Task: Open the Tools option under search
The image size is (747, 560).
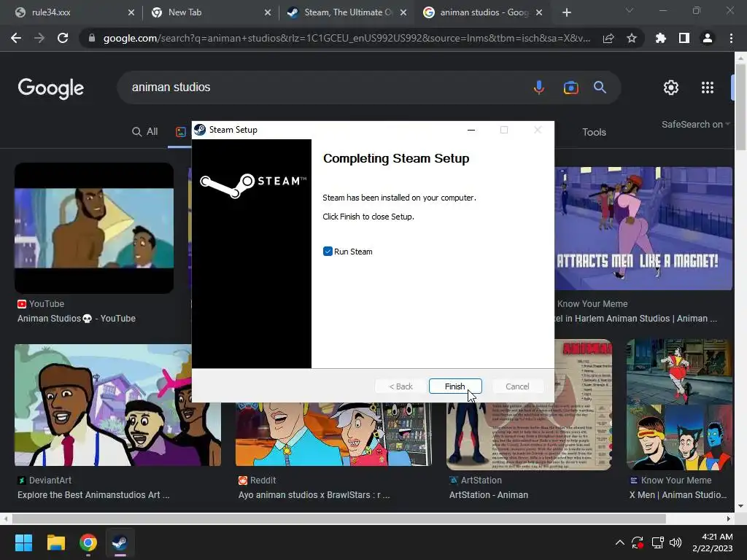Action: tap(594, 132)
